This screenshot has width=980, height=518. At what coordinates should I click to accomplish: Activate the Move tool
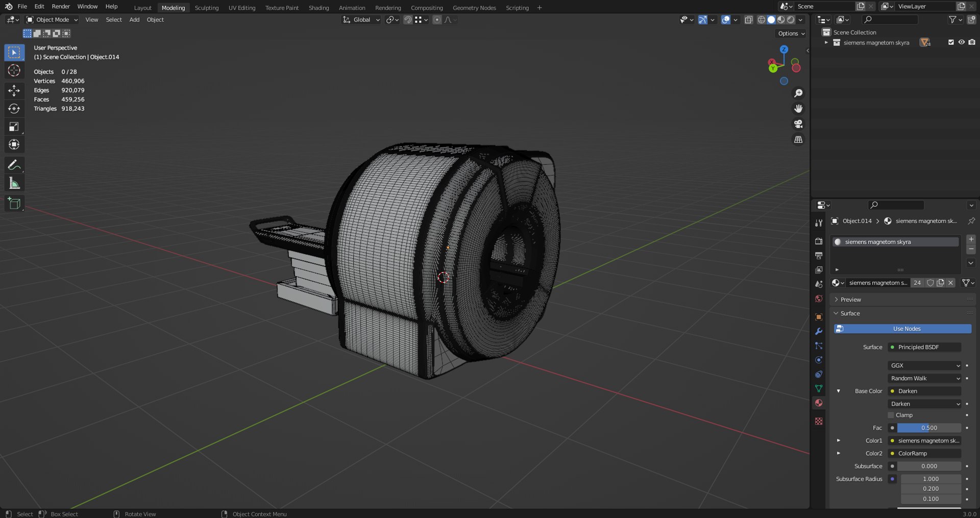point(14,91)
